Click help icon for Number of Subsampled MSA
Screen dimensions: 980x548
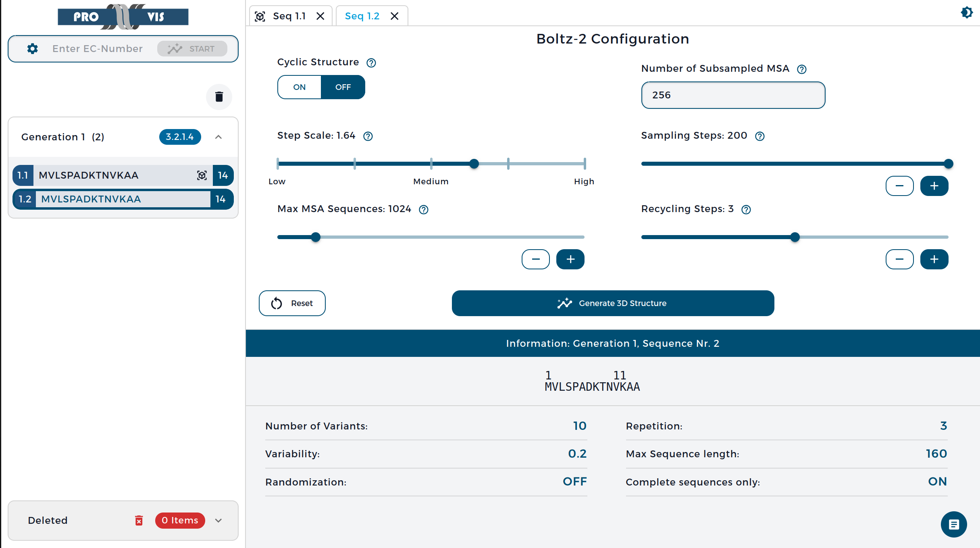(x=802, y=69)
